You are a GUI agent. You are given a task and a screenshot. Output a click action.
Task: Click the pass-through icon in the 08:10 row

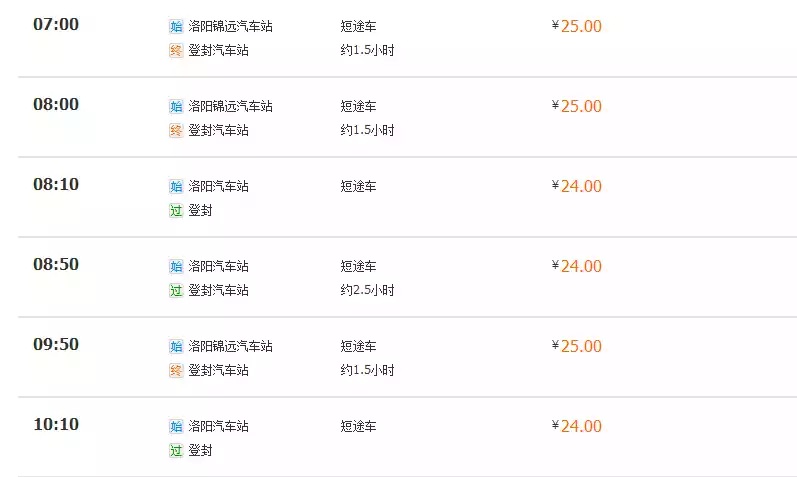coord(176,210)
